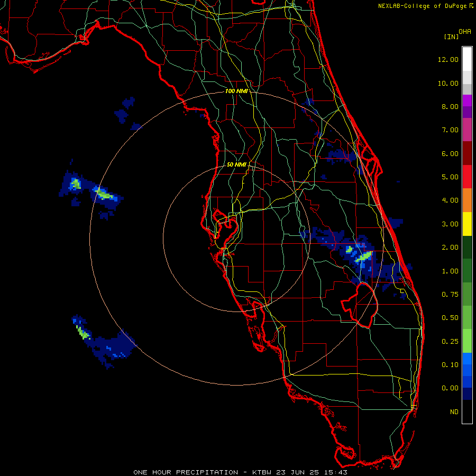This screenshot has width=476, height=476.
Task: Click the 100 NMI range ring label
Action: (236, 91)
